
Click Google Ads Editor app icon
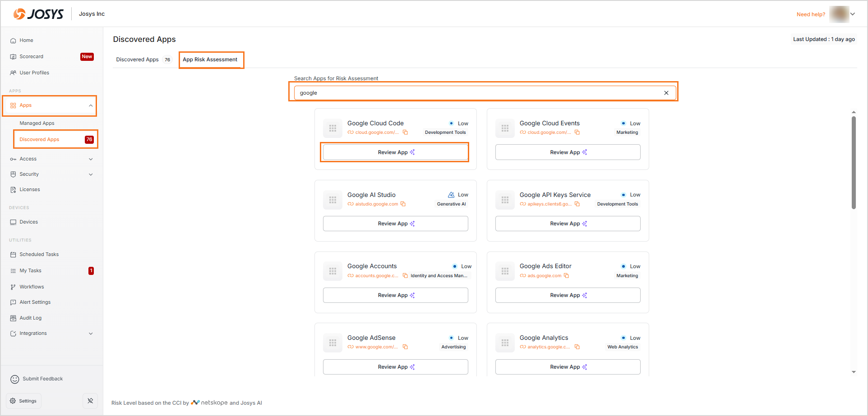coord(505,271)
